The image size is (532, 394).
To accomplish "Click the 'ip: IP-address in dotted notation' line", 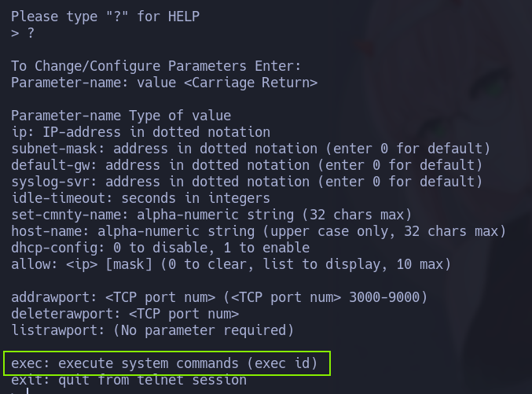I will 141,132.
